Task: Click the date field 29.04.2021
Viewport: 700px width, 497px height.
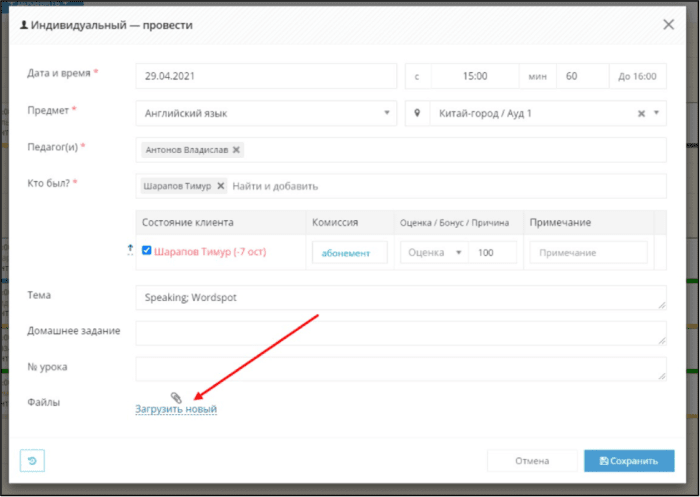Action: coord(266,76)
